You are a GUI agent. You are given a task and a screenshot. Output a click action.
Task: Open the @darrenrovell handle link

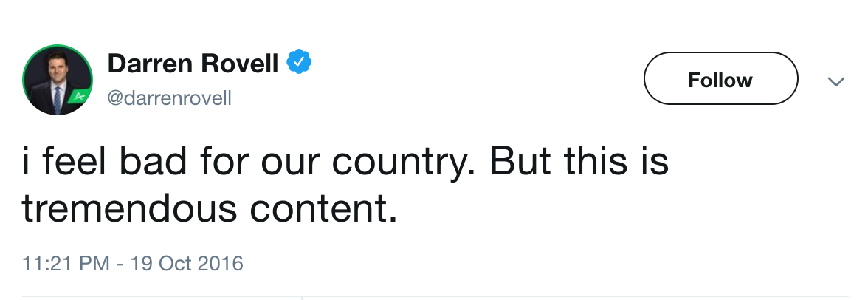pyautogui.click(x=169, y=98)
